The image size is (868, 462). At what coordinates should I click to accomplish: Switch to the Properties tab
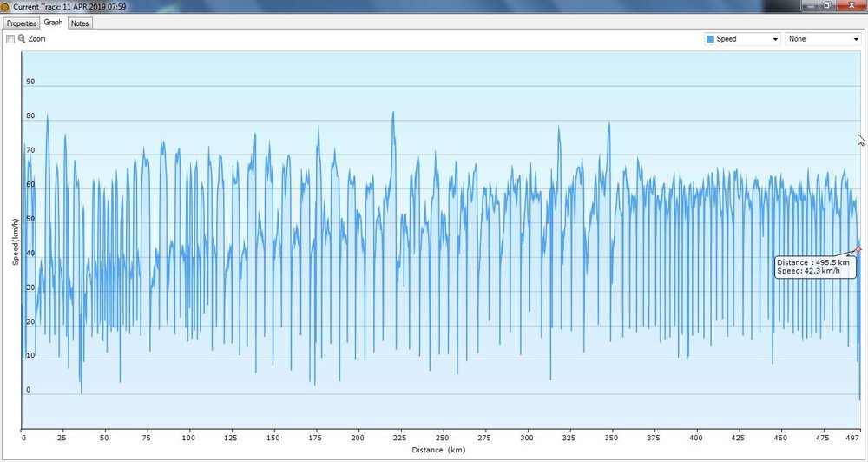click(x=22, y=23)
